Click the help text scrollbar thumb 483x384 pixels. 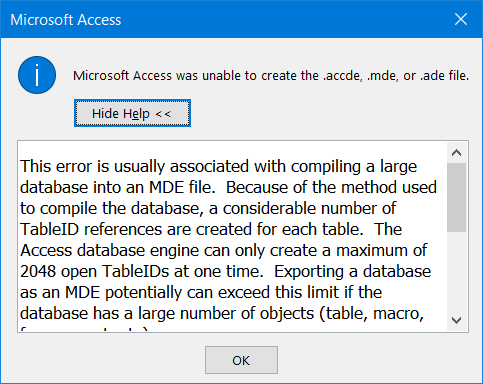click(456, 197)
